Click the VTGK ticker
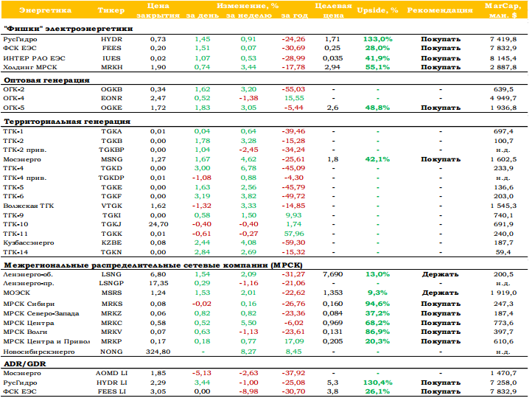This screenshot has height=398, width=532. tap(111, 206)
